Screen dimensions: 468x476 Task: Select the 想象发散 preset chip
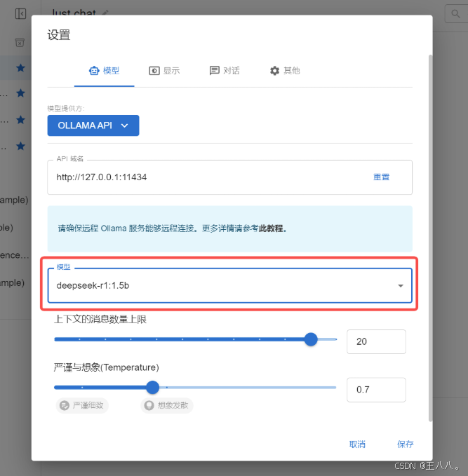point(167,405)
